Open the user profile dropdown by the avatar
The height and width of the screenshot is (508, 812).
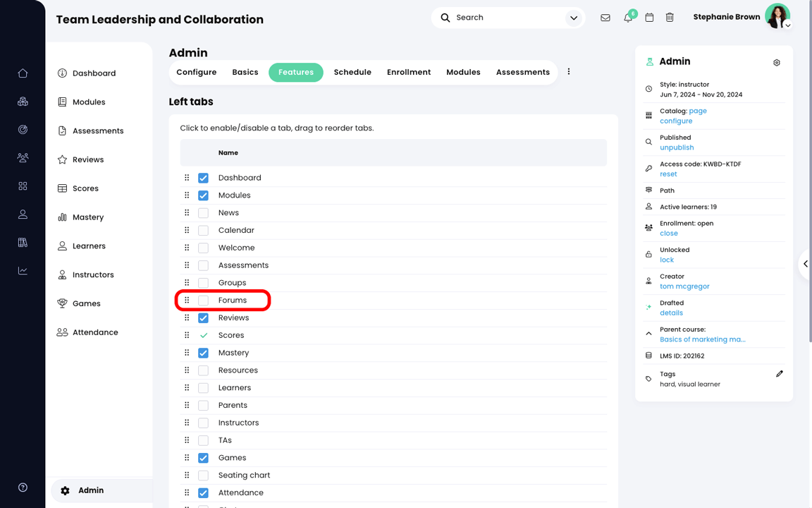pyautogui.click(x=787, y=25)
